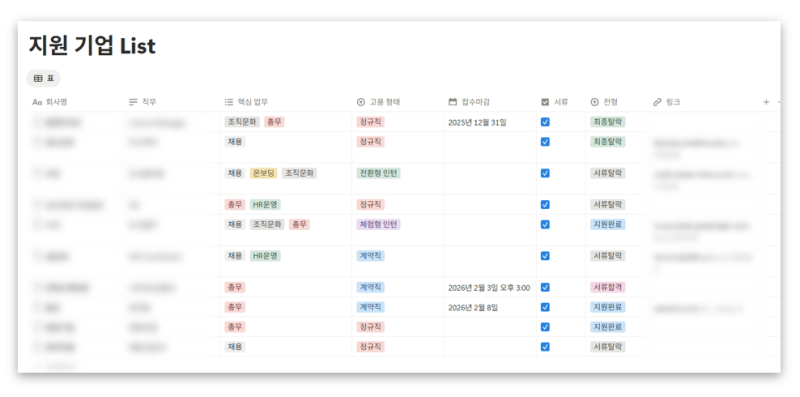Click the plus icon to add a property column

766,102
